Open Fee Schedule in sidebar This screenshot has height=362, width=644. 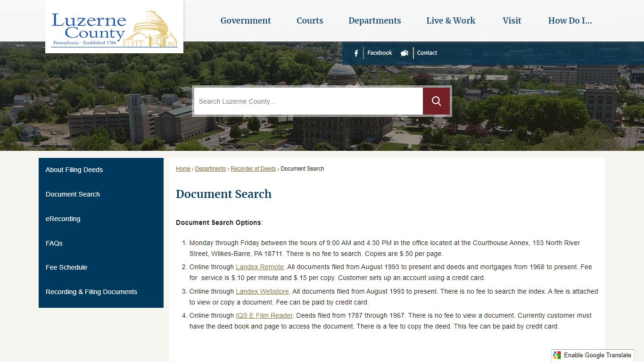pyautogui.click(x=101, y=267)
